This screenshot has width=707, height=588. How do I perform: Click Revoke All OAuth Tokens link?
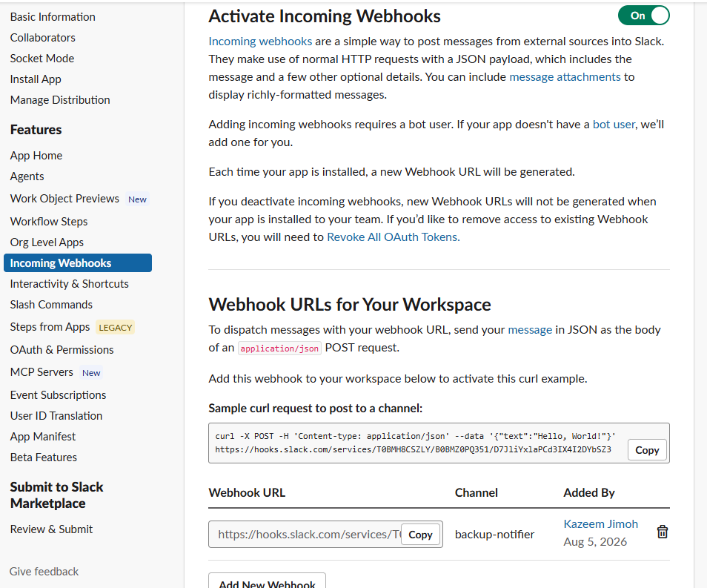point(394,237)
